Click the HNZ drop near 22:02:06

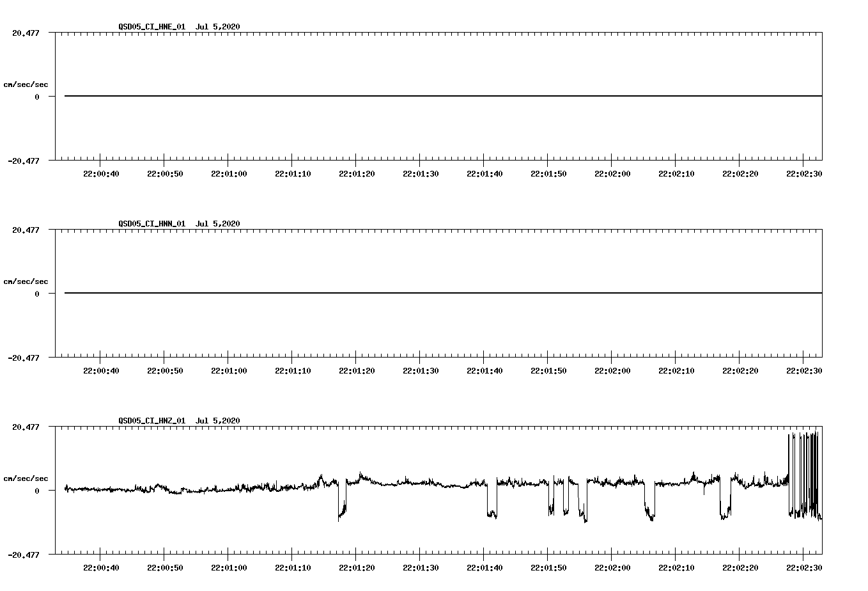(x=649, y=501)
